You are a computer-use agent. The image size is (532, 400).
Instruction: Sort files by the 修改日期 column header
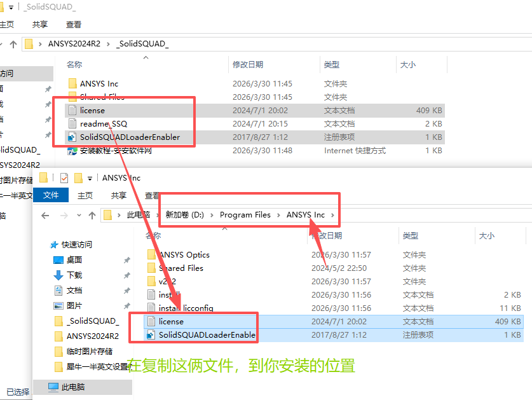click(249, 64)
